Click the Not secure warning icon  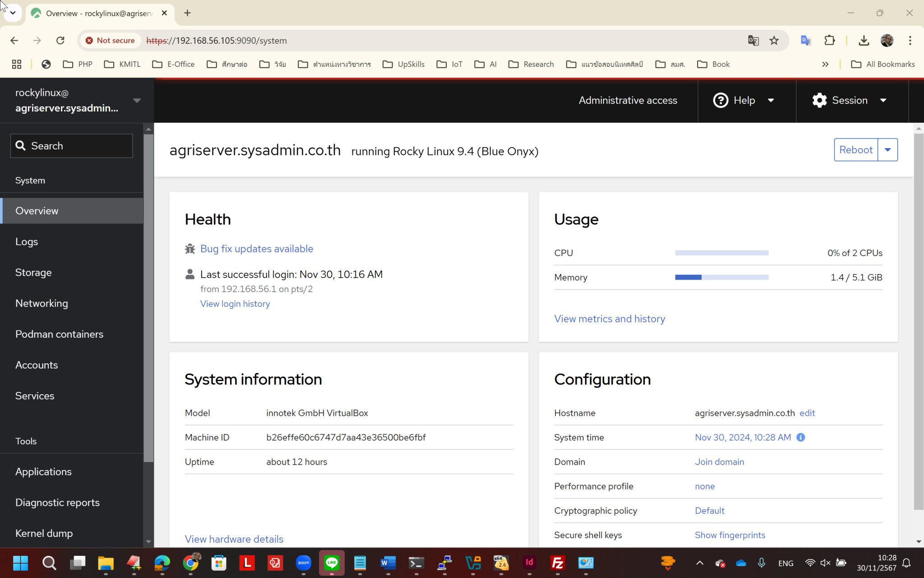tap(89, 40)
